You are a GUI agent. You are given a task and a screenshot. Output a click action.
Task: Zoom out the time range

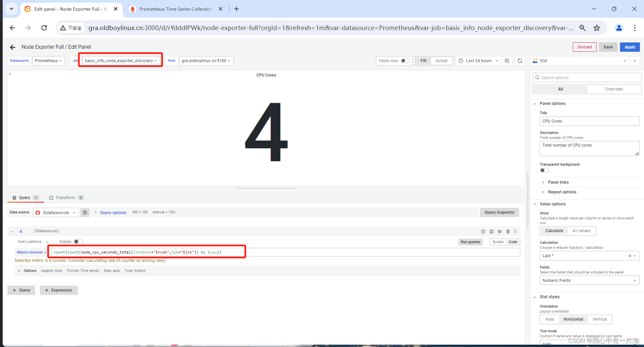(x=507, y=61)
